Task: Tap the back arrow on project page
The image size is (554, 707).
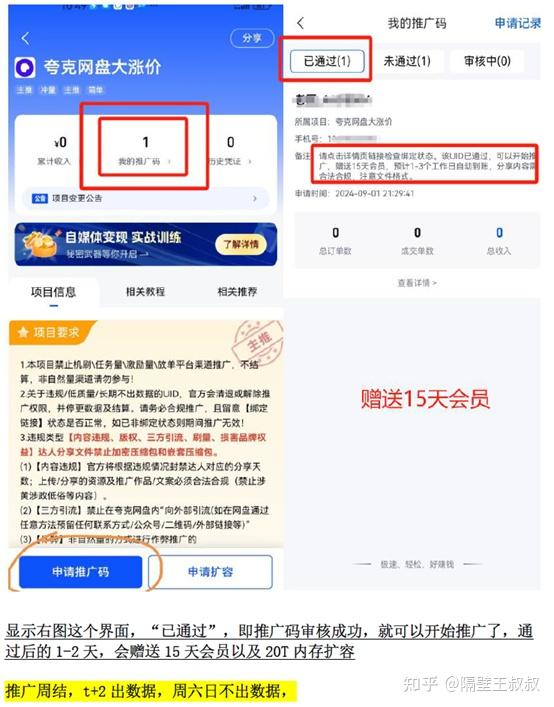Action: [x=26, y=39]
